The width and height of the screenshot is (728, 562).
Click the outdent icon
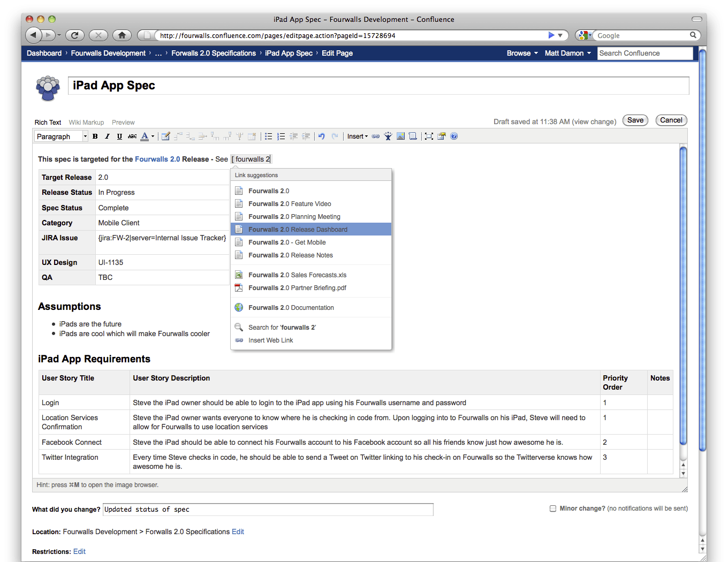(294, 136)
